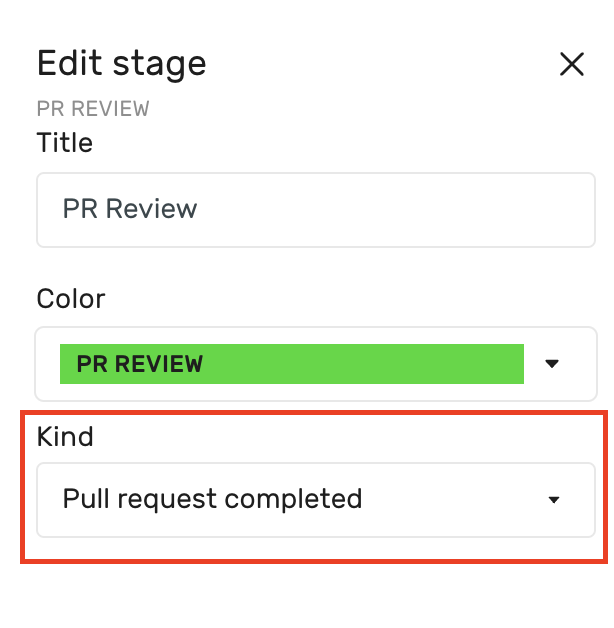Click the Color field label

coord(71,298)
